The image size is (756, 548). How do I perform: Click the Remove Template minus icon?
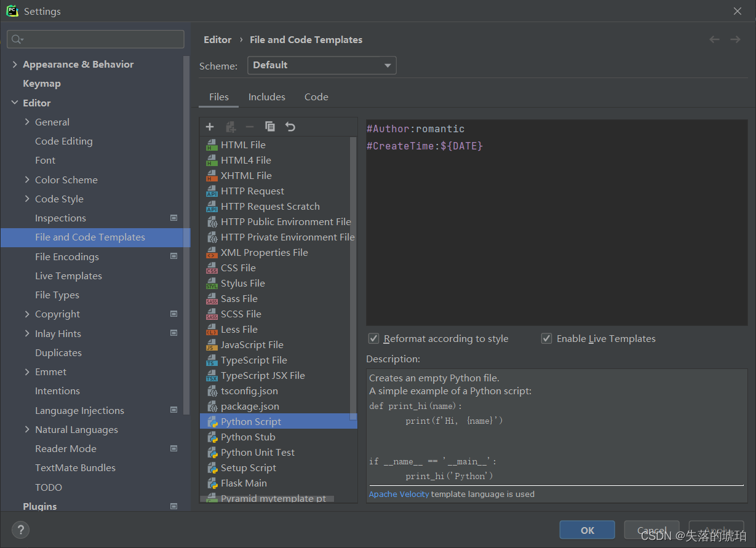point(250,127)
